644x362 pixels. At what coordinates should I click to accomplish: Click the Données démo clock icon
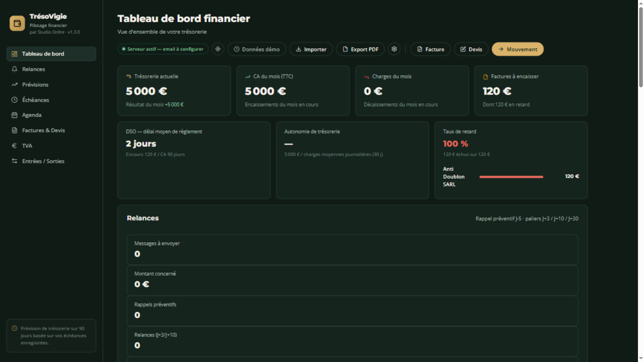tap(237, 49)
